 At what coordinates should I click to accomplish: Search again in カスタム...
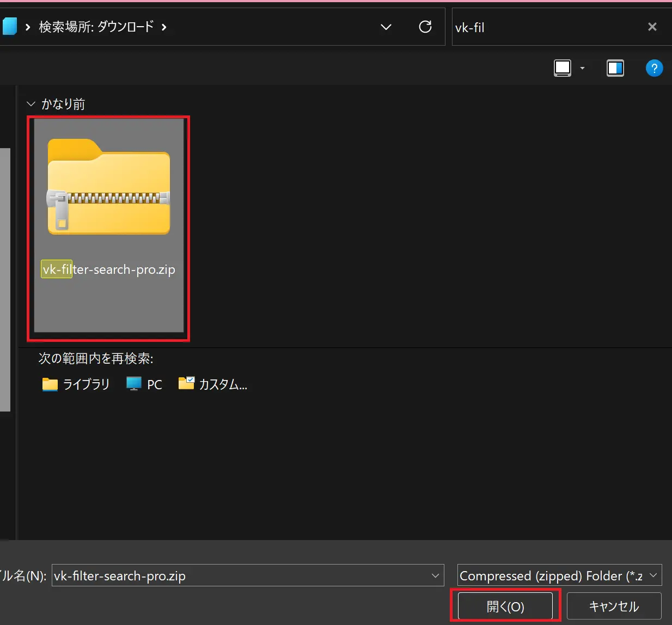[213, 384]
